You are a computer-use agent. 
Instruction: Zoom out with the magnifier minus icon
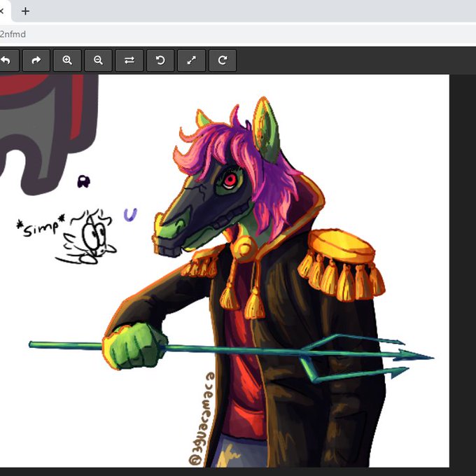tap(99, 60)
